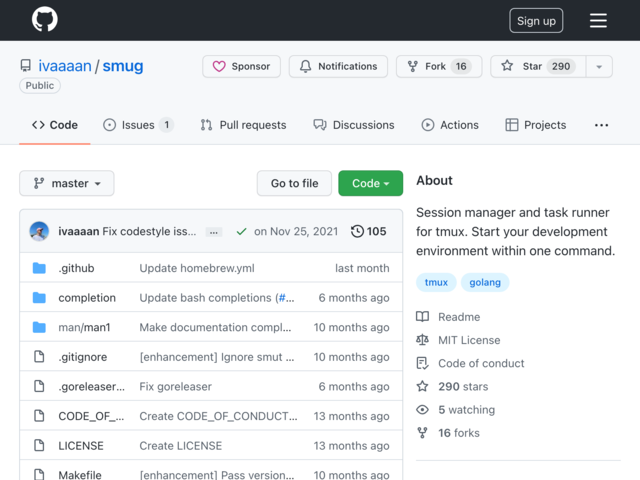The height and width of the screenshot is (480, 640).
Task: Click the man/man1 folder icon
Action: pos(39,327)
